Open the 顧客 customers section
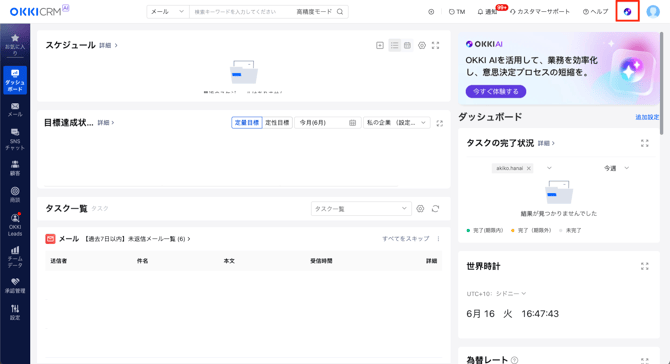 click(x=15, y=168)
